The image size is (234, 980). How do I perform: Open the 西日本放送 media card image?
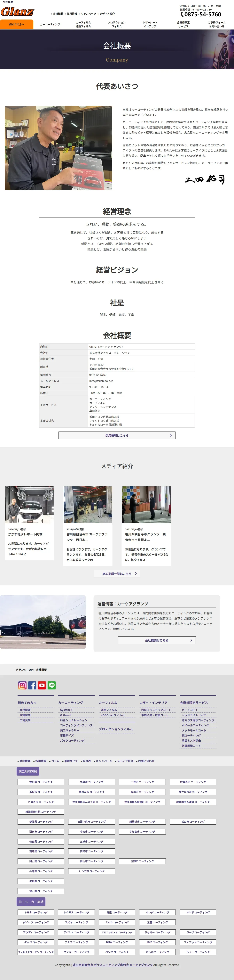(88, 505)
